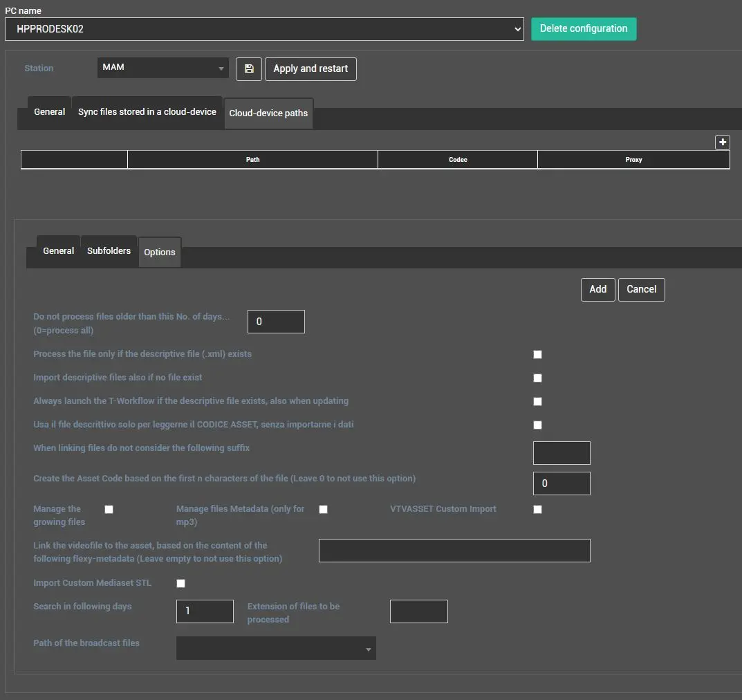Click the plus icon to add path
This screenshot has height=700, width=742.
pos(723,142)
